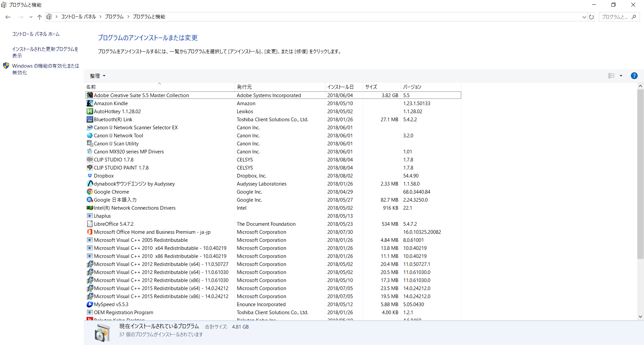Select Visual C++ 2010 x86 Redistributable row
This screenshot has width=644, height=345.
point(273,256)
